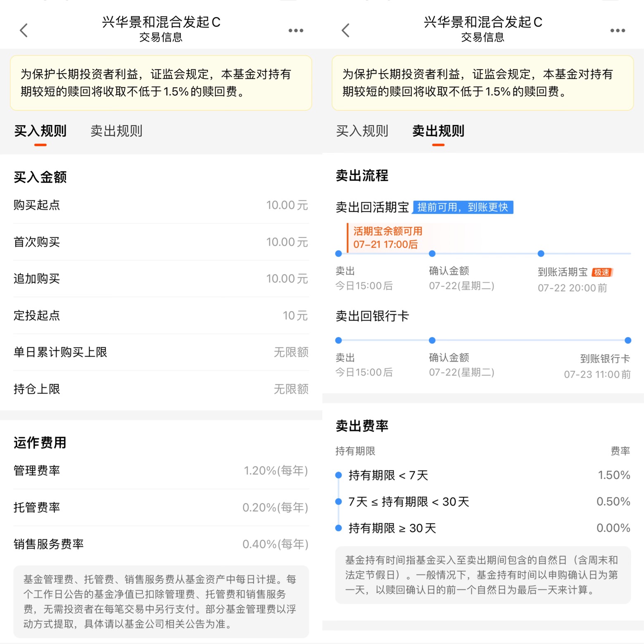Go back from the left trading info screen

[x=24, y=30]
